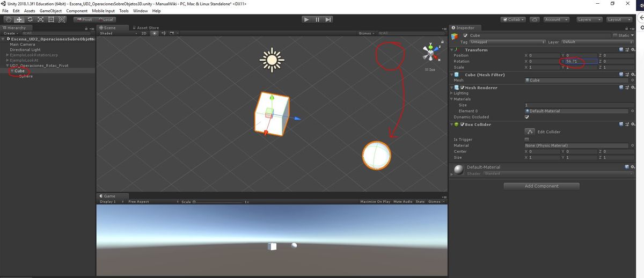
Task: Select the Hand tool in toolbar
Action: click(x=8, y=19)
